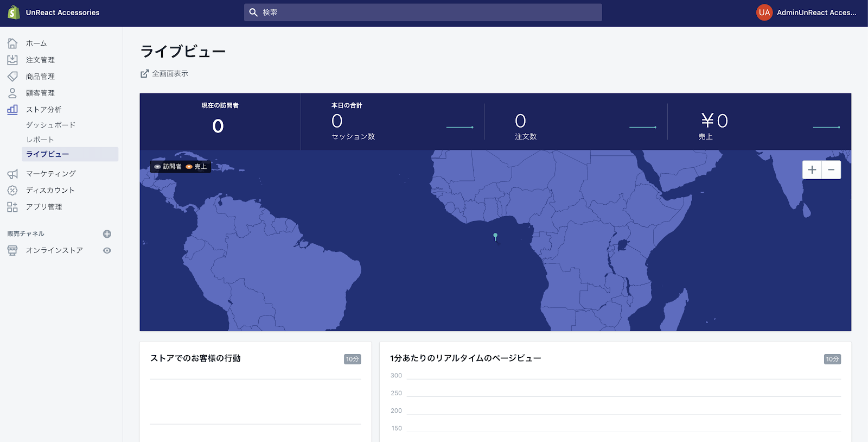
Task: Toggle the visitors map legend
Action: 168,167
